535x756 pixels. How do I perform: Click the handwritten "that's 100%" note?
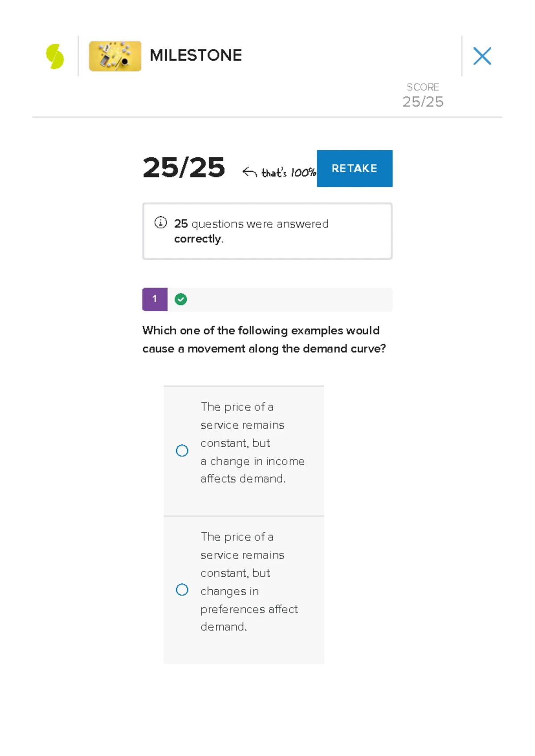[x=288, y=173]
